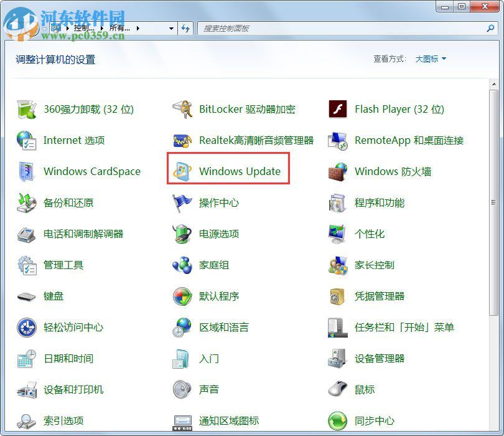The image size is (504, 436).
Task: Open recent locations dropdown next to navigation arrows
Action: click(170, 28)
